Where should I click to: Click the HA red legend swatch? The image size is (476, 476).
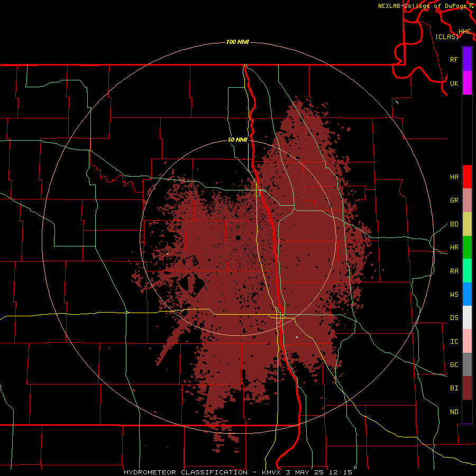pyautogui.click(x=467, y=177)
